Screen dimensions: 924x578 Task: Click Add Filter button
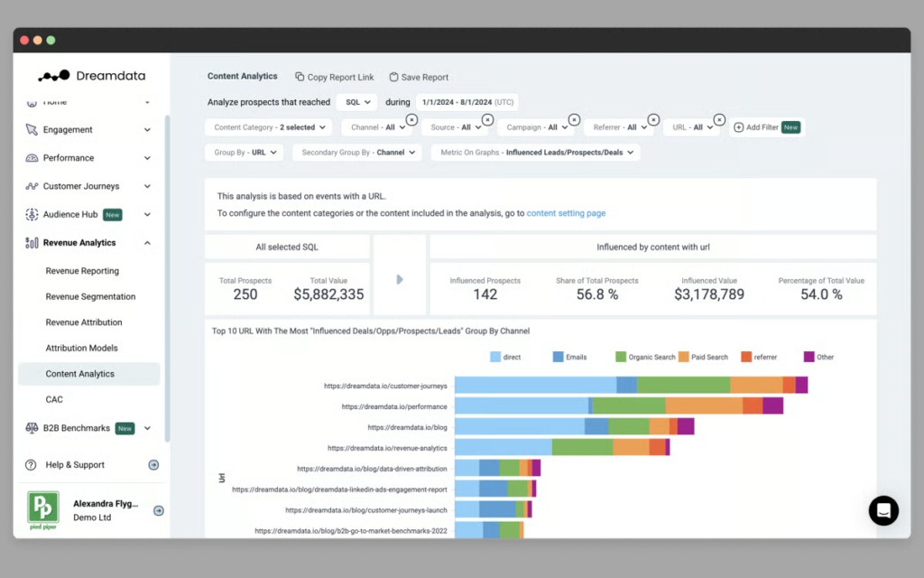coord(767,127)
